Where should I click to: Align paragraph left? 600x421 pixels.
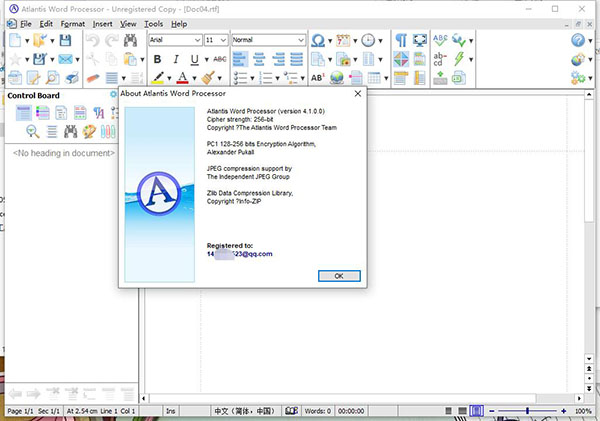240,59
